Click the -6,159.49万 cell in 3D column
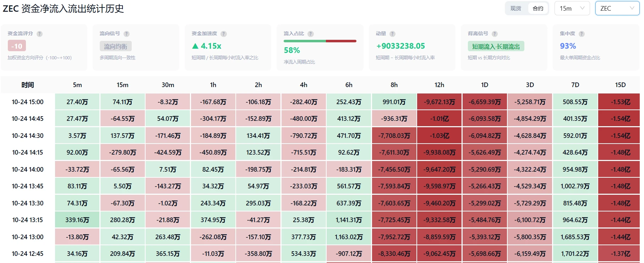This screenshot has width=644, height=263. tap(530, 254)
